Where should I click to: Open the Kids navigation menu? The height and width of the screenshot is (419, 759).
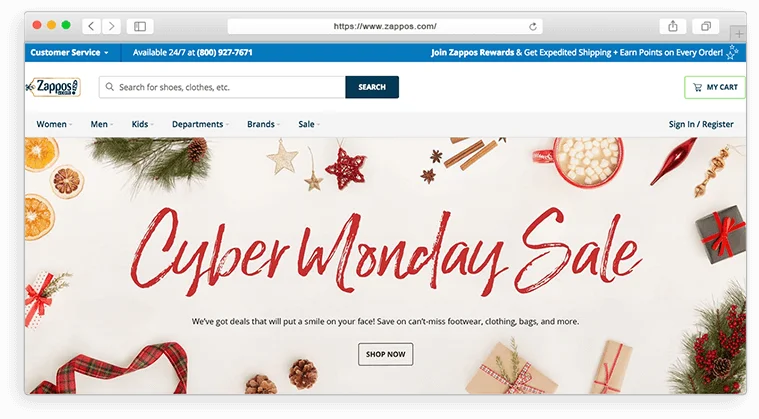(x=142, y=124)
